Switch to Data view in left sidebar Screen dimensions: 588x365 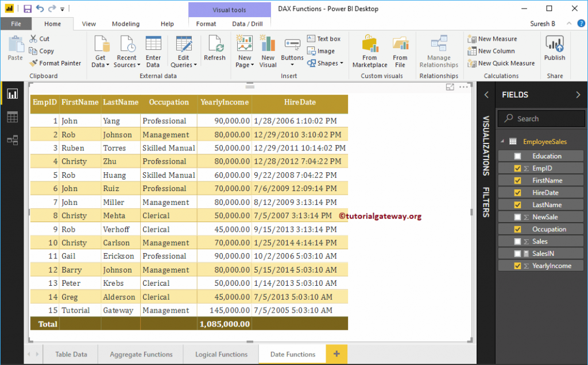pos(11,117)
